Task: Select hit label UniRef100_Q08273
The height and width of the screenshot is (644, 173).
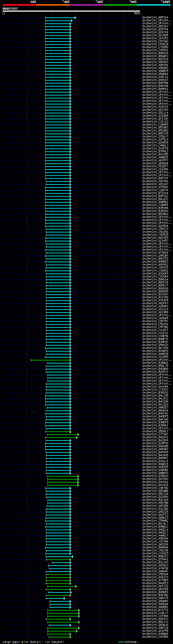Action: (x=155, y=577)
